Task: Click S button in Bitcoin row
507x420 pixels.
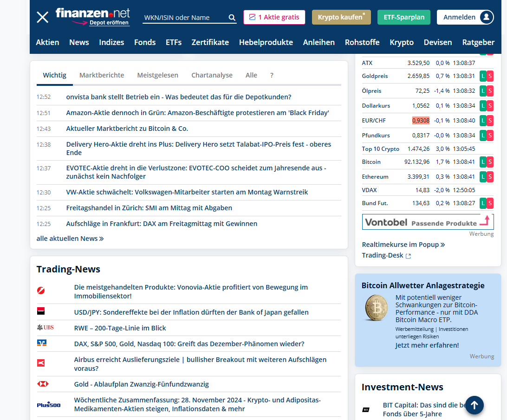Action: click(490, 162)
